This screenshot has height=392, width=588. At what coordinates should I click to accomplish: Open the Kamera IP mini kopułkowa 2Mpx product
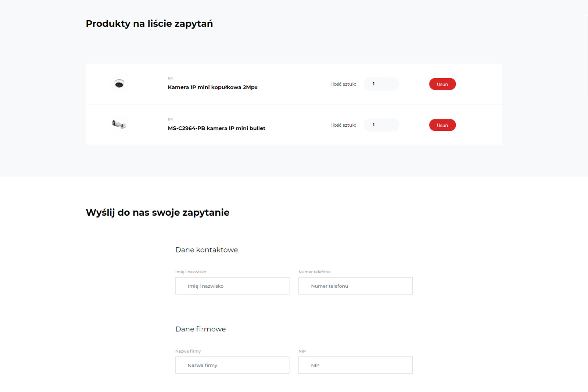click(x=212, y=87)
